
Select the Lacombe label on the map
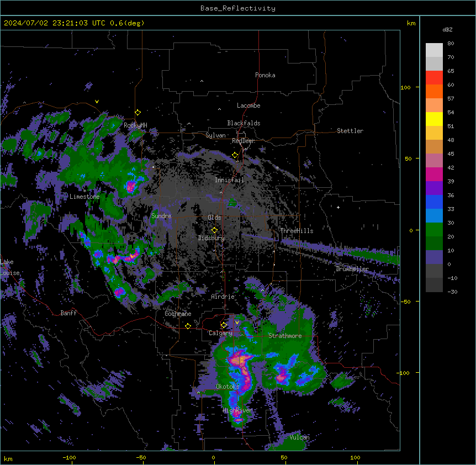pyautogui.click(x=248, y=105)
